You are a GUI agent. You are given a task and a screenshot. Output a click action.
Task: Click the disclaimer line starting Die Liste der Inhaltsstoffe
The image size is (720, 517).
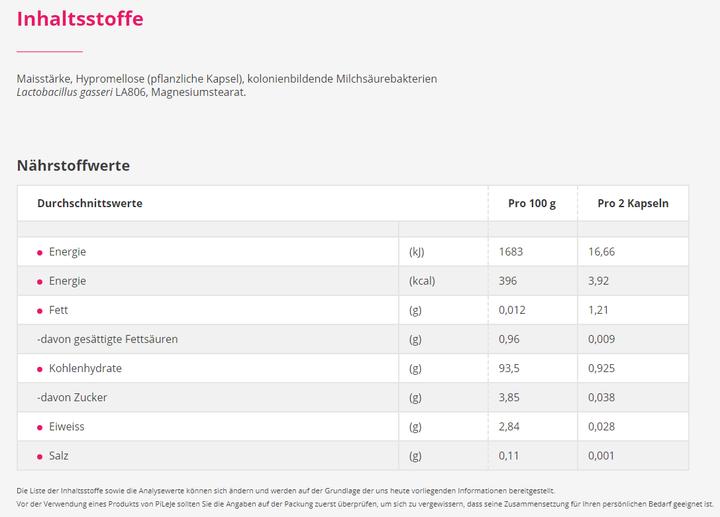(x=286, y=491)
